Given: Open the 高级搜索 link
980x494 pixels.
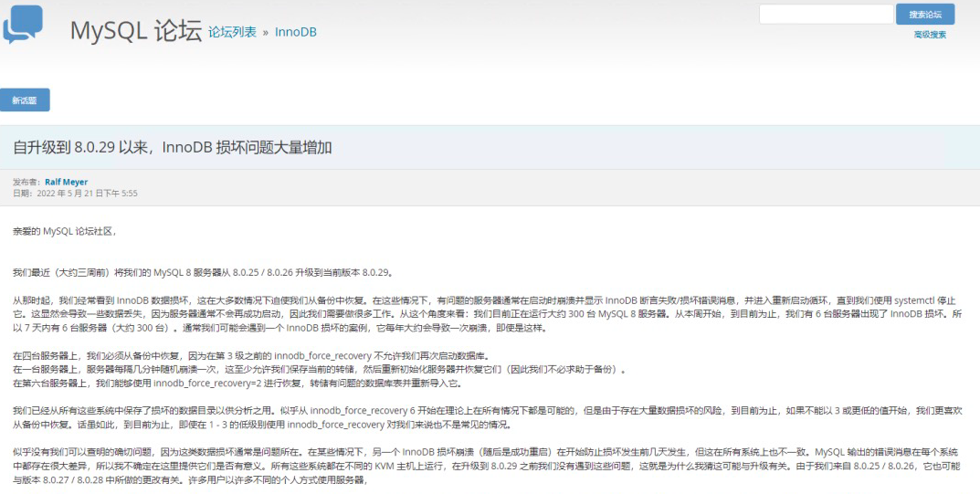Looking at the screenshot, I should click(x=930, y=35).
